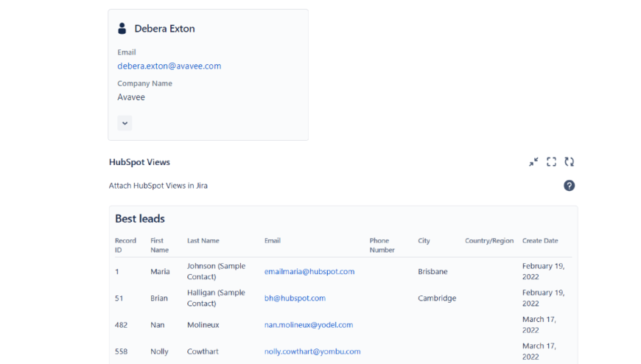Click the Last Name column header
The height and width of the screenshot is (364, 641).
[203, 241]
